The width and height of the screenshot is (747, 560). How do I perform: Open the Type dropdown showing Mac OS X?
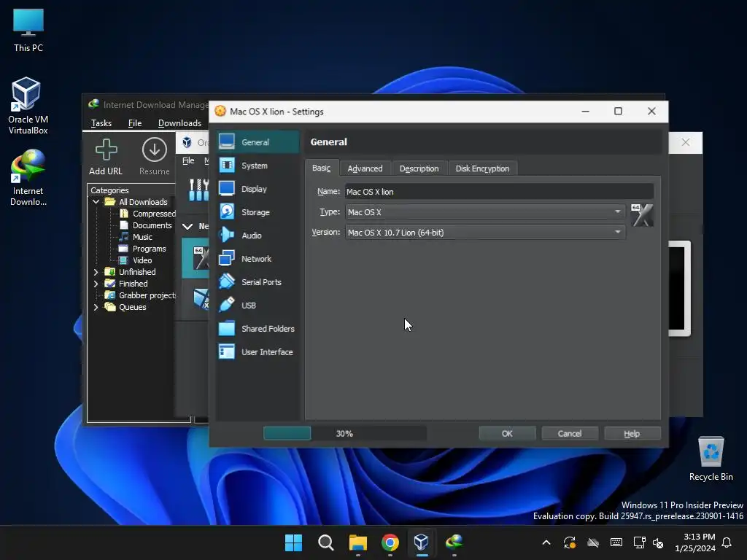tap(485, 212)
